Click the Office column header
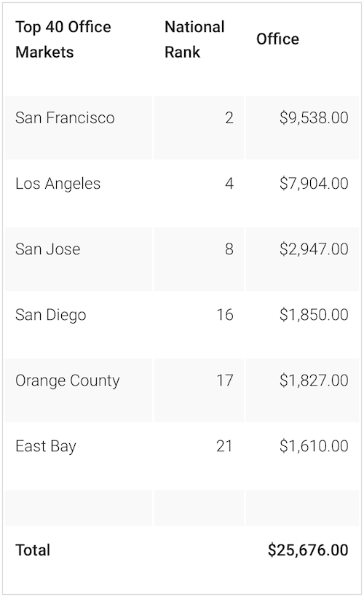Viewport: 364px width, 597px height. (277, 39)
